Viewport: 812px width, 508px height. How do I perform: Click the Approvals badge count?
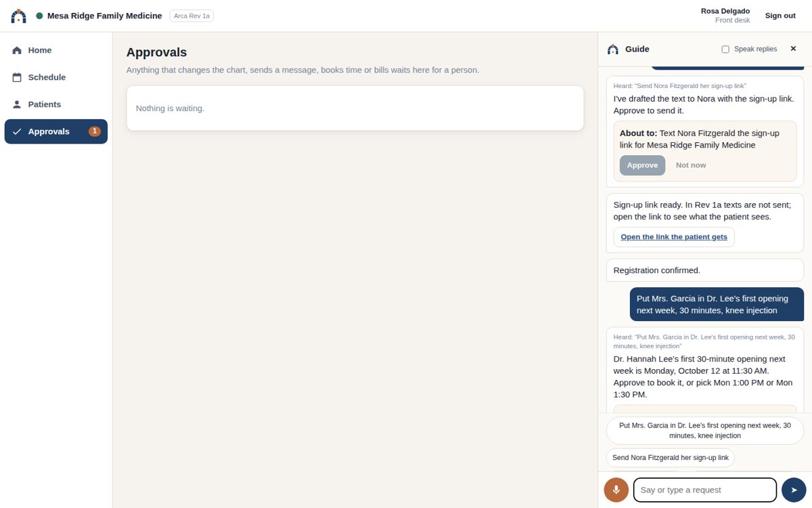pyautogui.click(x=95, y=131)
